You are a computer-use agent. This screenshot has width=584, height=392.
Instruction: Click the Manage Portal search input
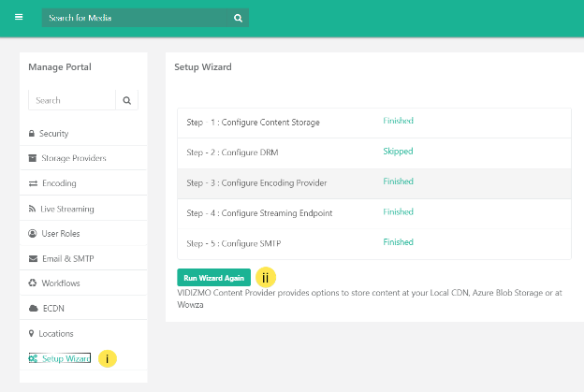coord(72,100)
